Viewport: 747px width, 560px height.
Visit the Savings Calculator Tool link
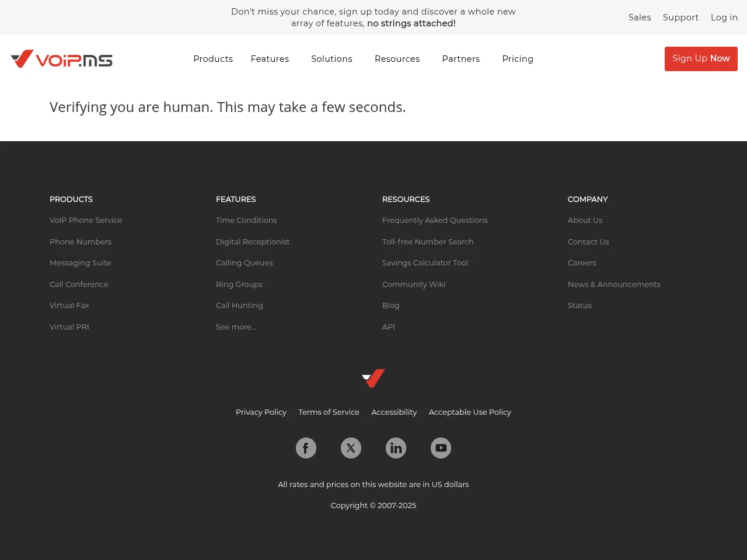(x=425, y=262)
